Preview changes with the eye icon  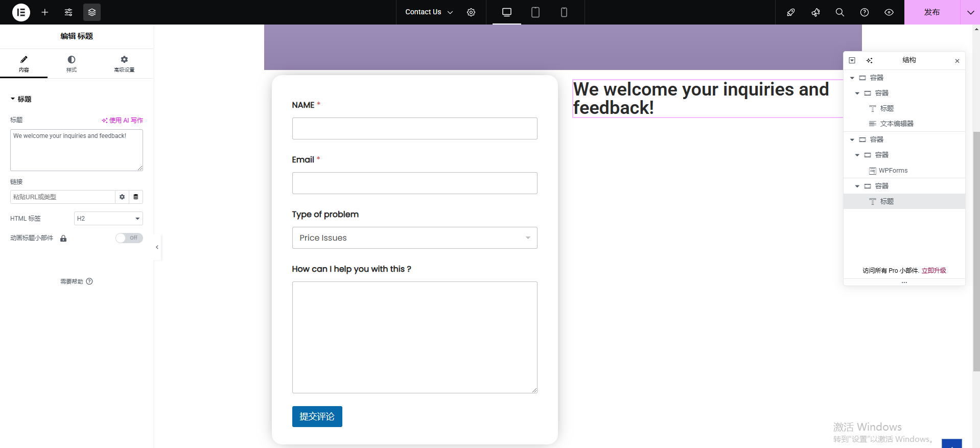(x=889, y=12)
